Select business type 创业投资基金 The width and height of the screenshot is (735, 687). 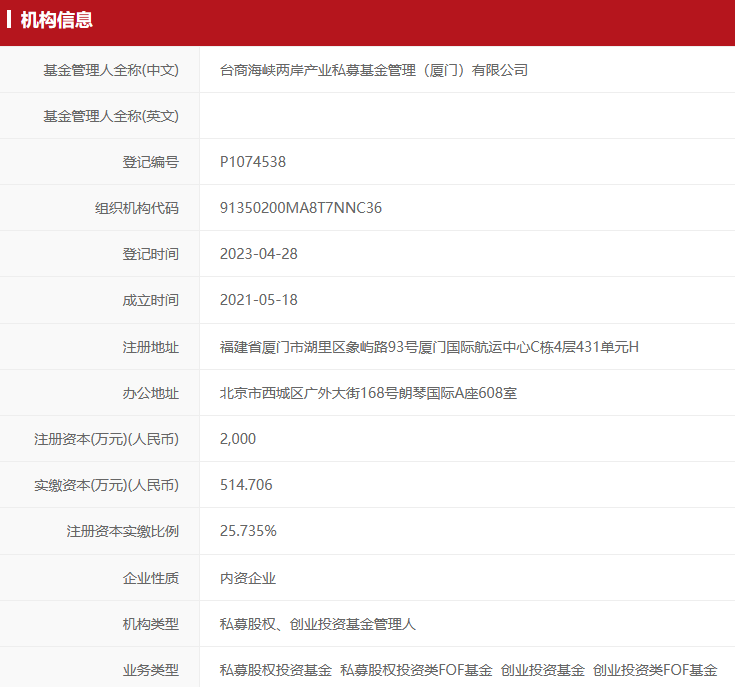click(x=542, y=670)
